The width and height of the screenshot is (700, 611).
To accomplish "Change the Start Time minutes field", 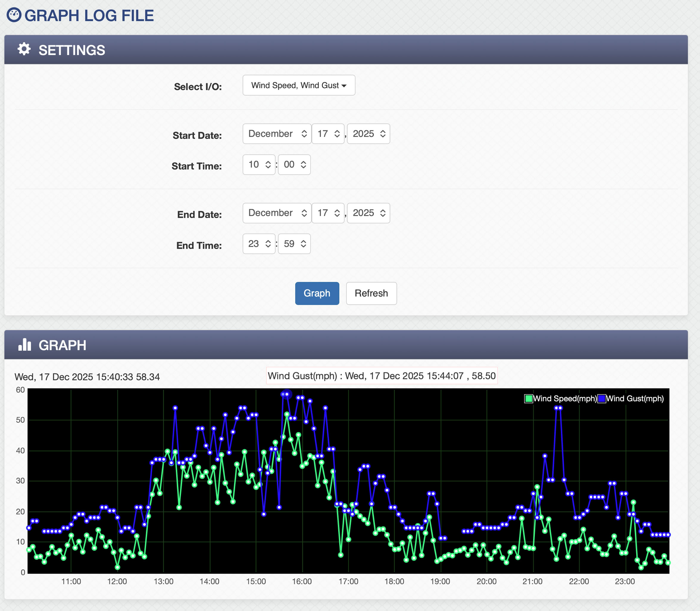I will tap(294, 165).
